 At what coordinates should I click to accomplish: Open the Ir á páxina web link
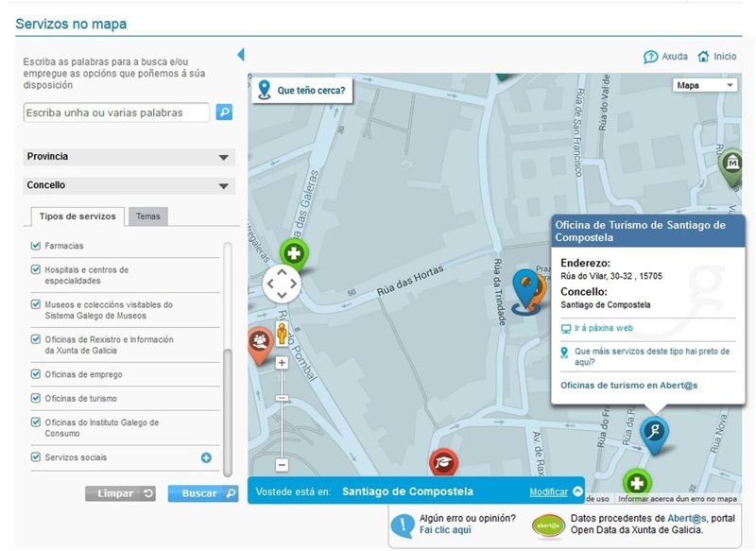coord(603,328)
